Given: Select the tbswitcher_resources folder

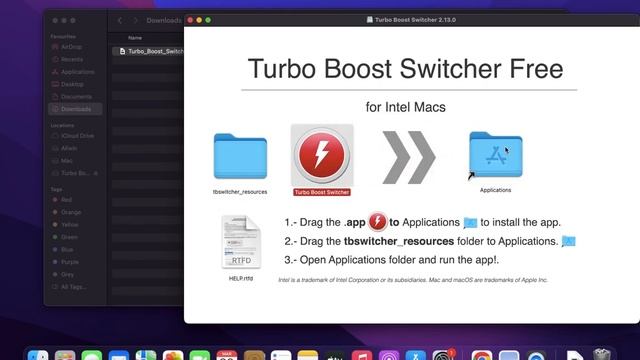Looking at the screenshot, I should tap(240, 156).
